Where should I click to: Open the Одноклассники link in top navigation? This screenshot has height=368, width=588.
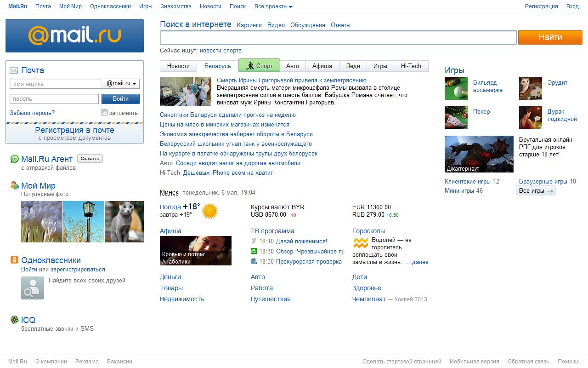pyautogui.click(x=110, y=6)
